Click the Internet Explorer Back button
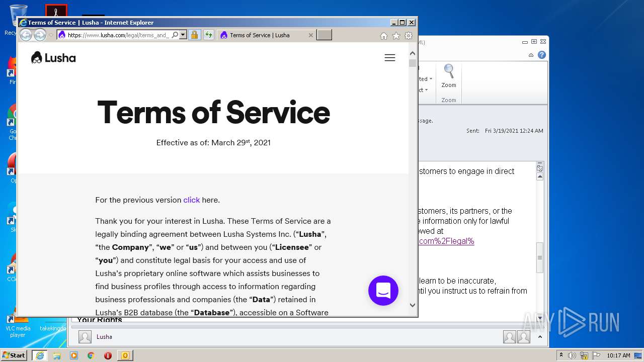Viewport: 644px width, 362px height. click(x=26, y=35)
